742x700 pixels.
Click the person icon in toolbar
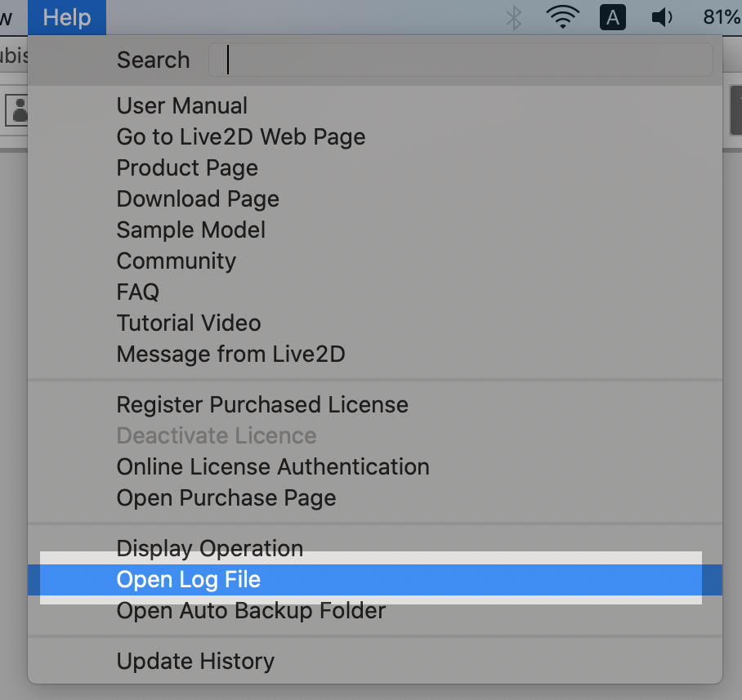17,109
